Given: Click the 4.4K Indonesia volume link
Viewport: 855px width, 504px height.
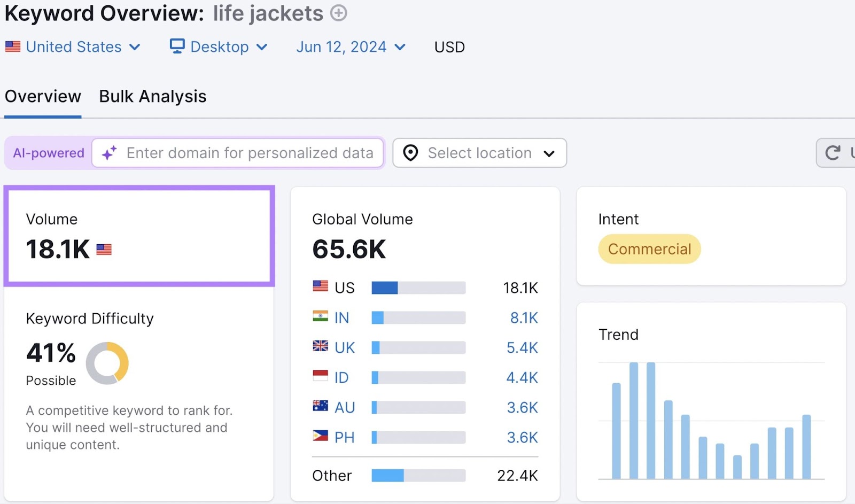Looking at the screenshot, I should 522,378.
